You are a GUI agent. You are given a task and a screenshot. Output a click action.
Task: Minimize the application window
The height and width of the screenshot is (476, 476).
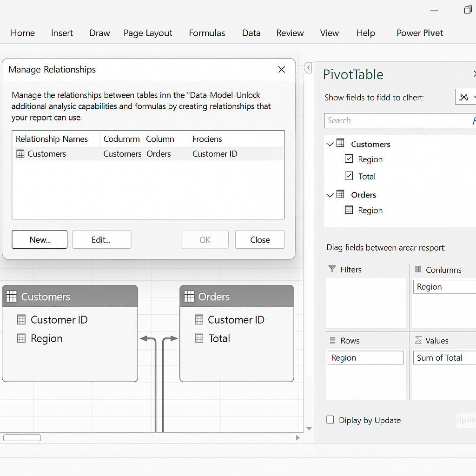pyautogui.click(x=434, y=10)
